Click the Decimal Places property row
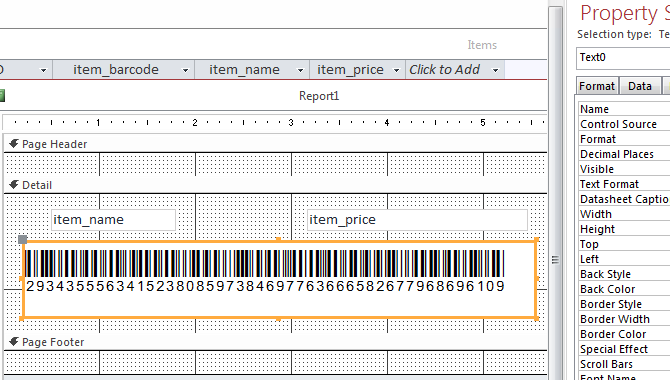The width and height of the screenshot is (670, 380). 624,154
